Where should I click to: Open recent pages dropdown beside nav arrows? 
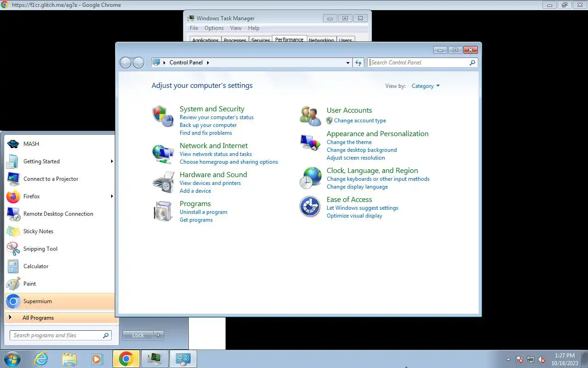click(147, 63)
